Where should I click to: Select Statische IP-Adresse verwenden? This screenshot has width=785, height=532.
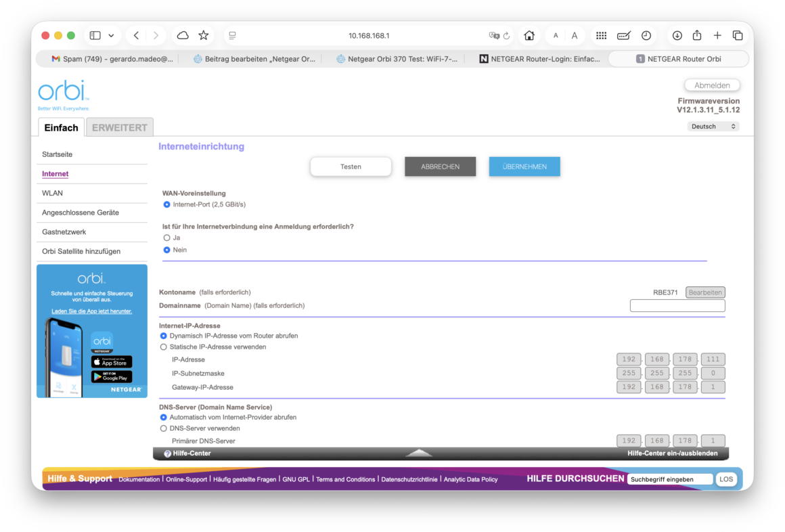(163, 347)
